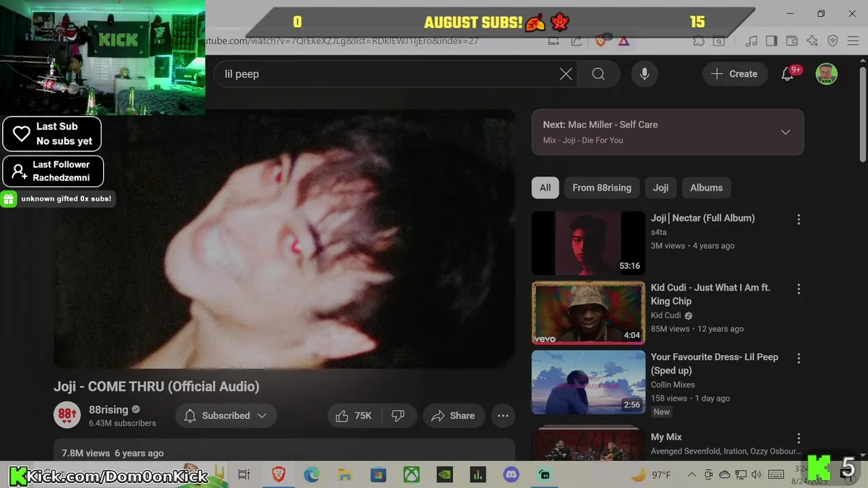Open options for Kid Cudi Just What I Am

tap(798, 289)
